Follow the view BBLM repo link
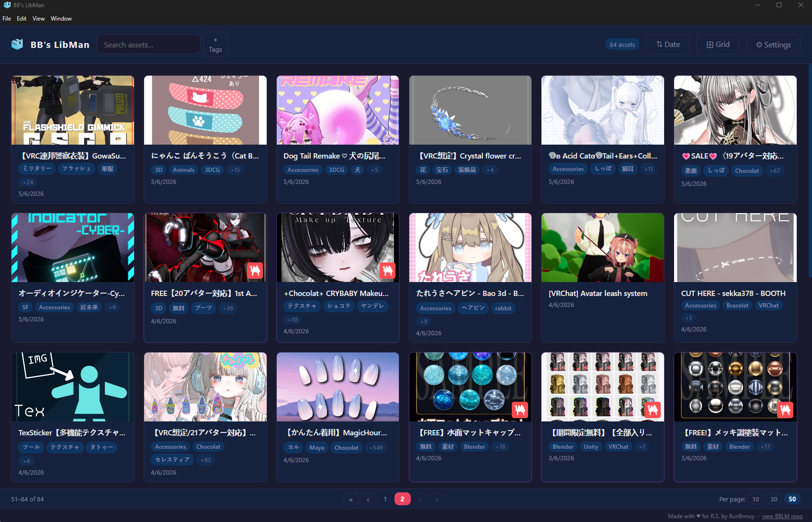 [x=782, y=516]
